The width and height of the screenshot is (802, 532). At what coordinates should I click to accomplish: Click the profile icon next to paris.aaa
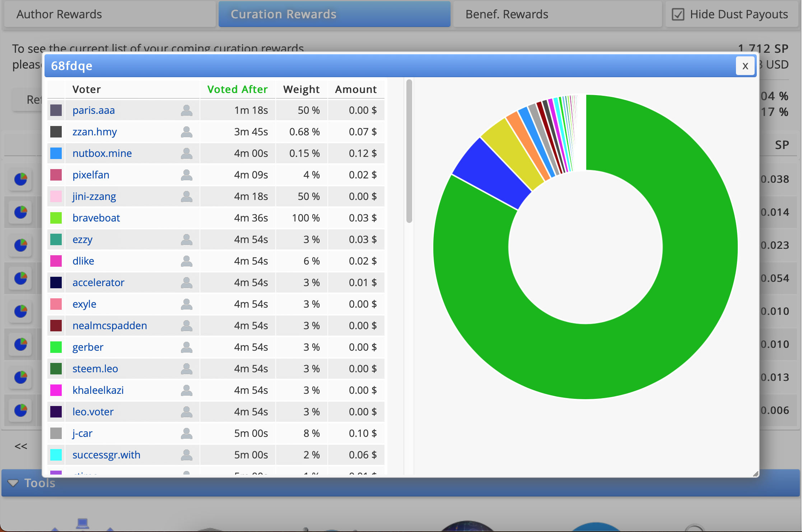pos(186,110)
